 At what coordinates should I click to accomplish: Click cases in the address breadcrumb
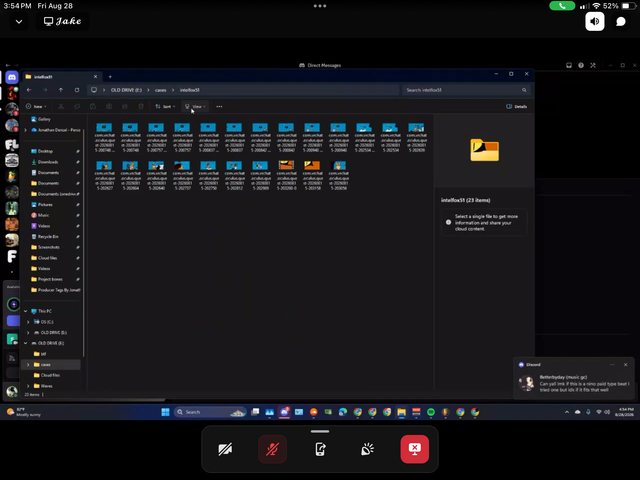click(160, 90)
